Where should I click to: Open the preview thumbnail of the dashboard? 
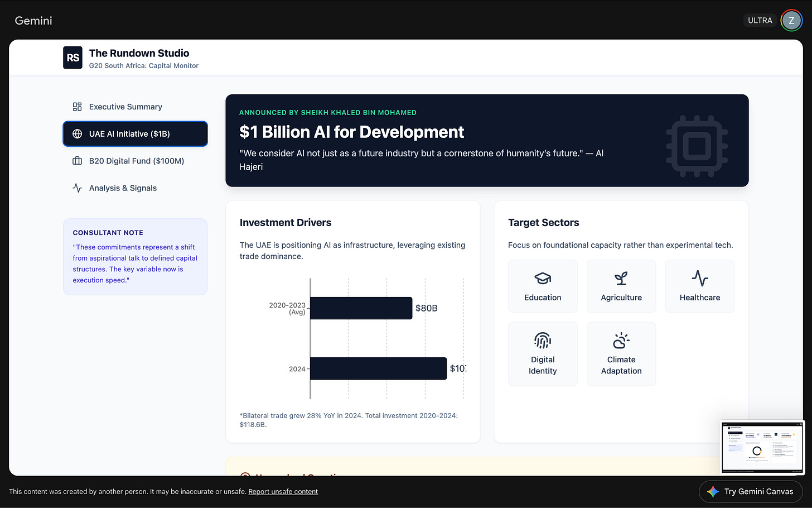(x=762, y=447)
